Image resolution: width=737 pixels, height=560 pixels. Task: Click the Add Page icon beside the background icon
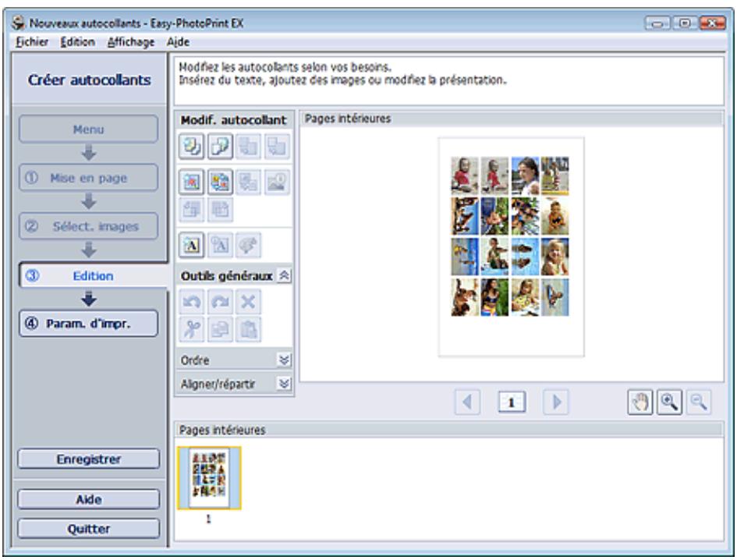point(220,146)
